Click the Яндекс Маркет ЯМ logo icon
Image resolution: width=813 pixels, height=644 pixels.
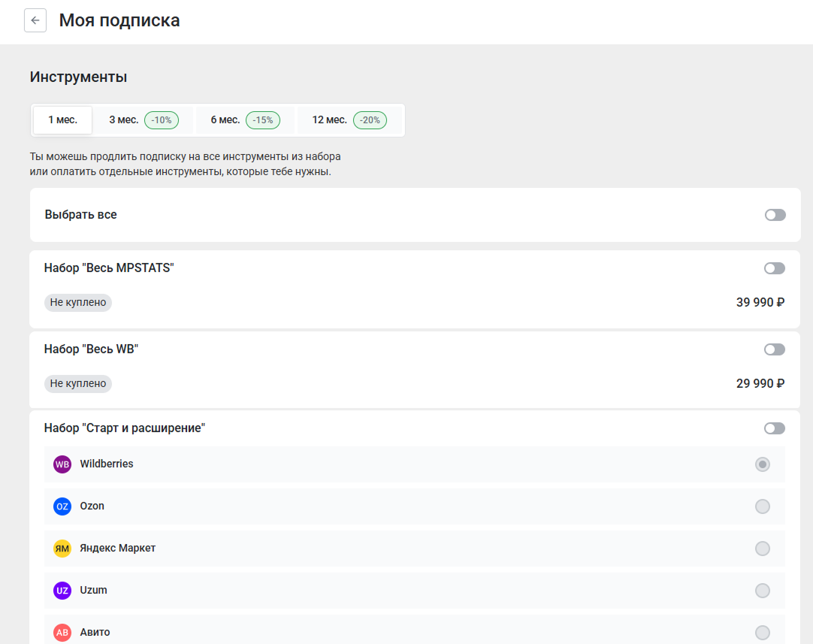coord(62,548)
